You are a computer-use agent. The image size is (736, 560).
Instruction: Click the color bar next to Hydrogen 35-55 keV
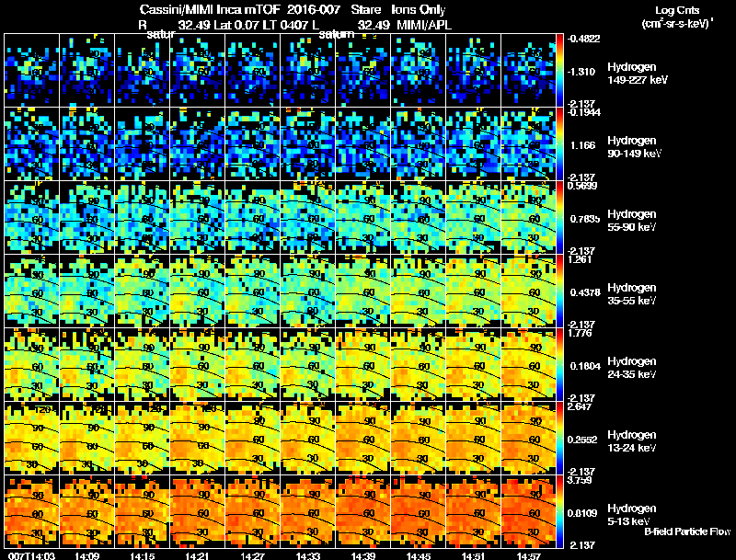click(559, 291)
